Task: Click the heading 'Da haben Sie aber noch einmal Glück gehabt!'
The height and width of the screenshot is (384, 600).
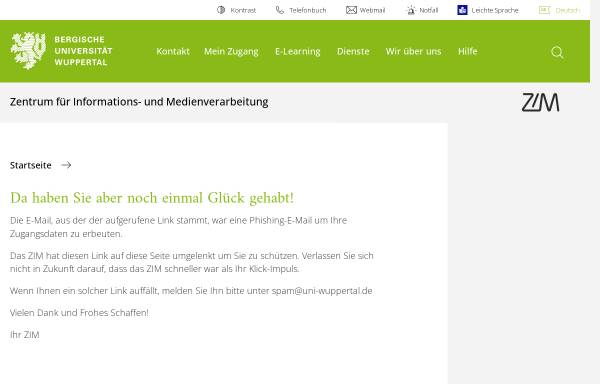Action: [x=152, y=198]
